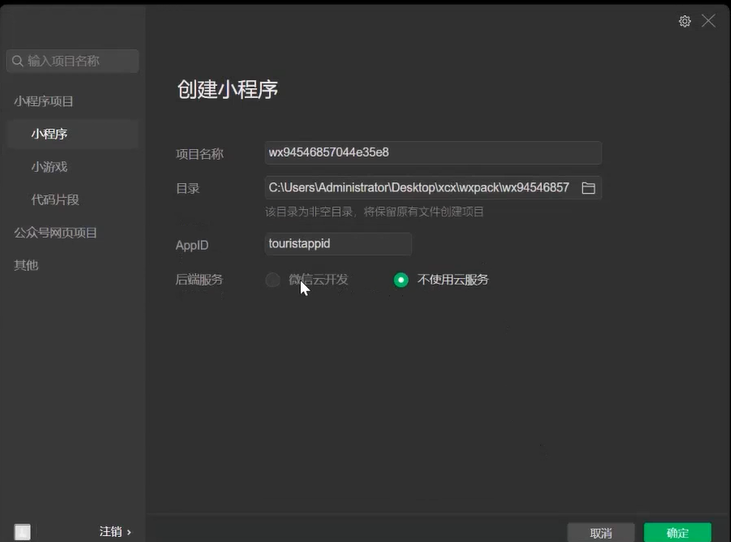This screenshot has height=542, width=731.
Task: Click the 创建小程序 heading text
Action: (228, 89)
